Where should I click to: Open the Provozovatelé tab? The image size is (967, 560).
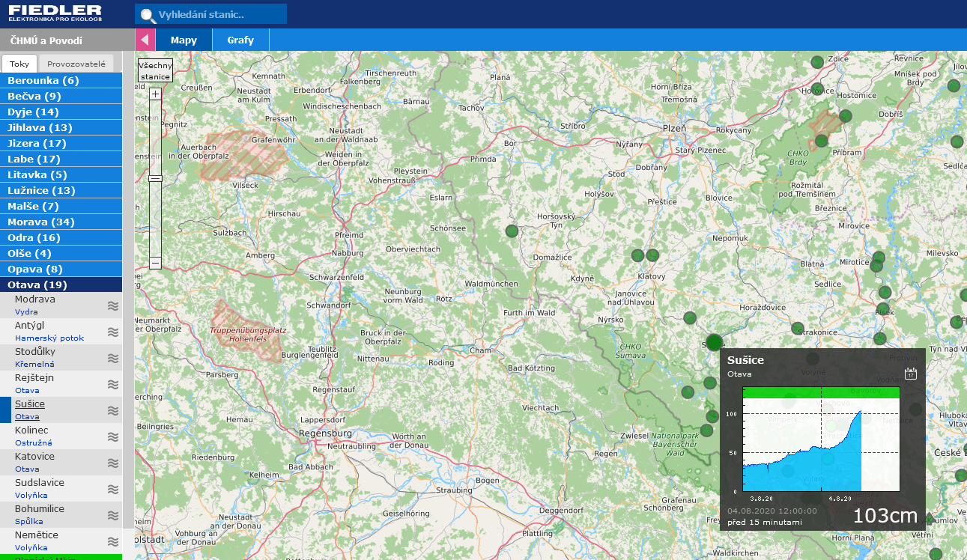pyautogui.click(x=76, y=64)
